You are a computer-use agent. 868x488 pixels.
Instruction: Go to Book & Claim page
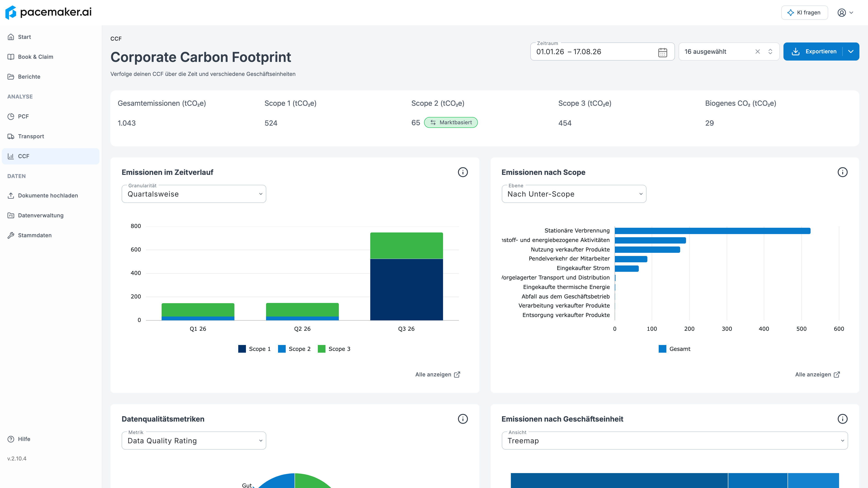35,57
